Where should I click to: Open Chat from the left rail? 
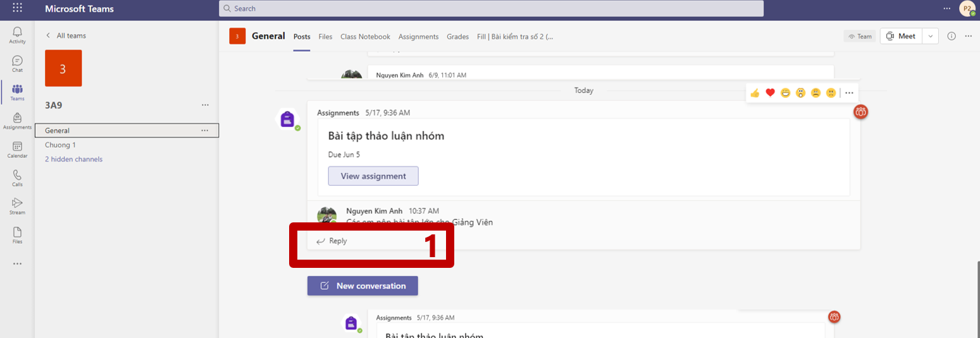click(17, 63)
